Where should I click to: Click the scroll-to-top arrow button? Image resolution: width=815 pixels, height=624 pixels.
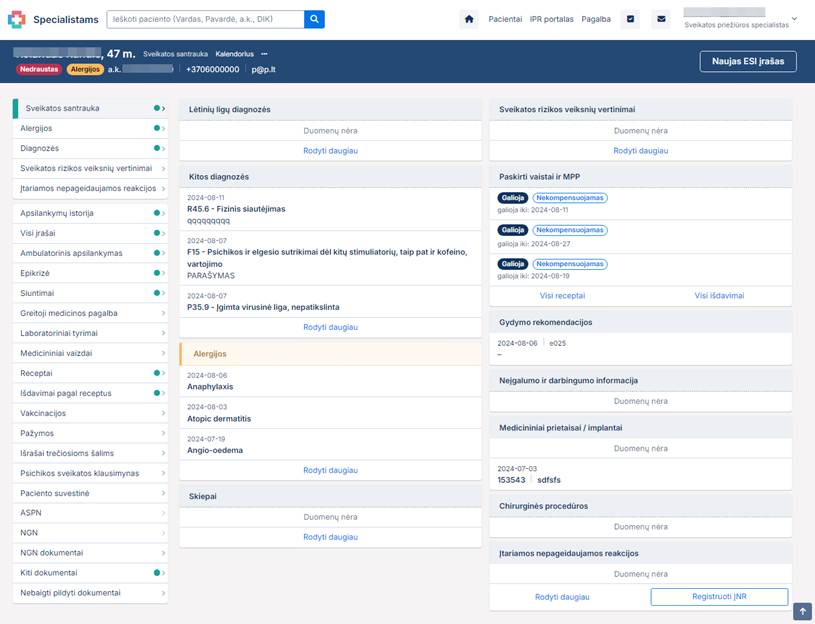coord(803,611)
